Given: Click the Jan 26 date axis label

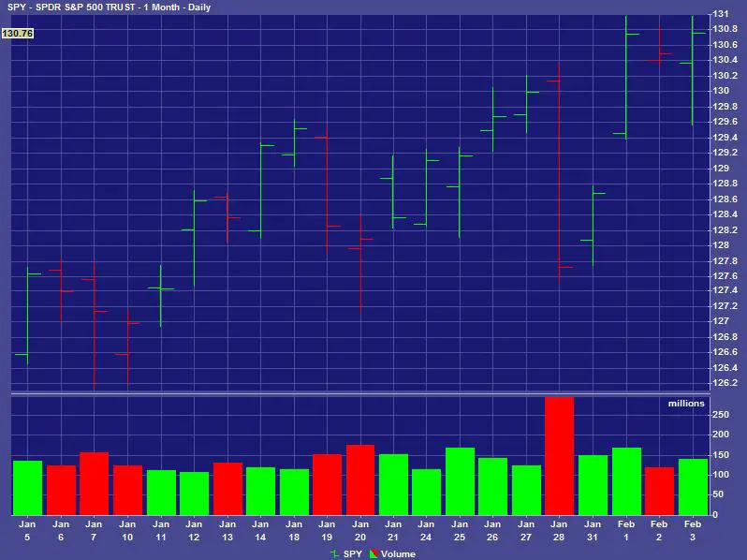Looking at the screenshot, I should (x=492, y=530).
